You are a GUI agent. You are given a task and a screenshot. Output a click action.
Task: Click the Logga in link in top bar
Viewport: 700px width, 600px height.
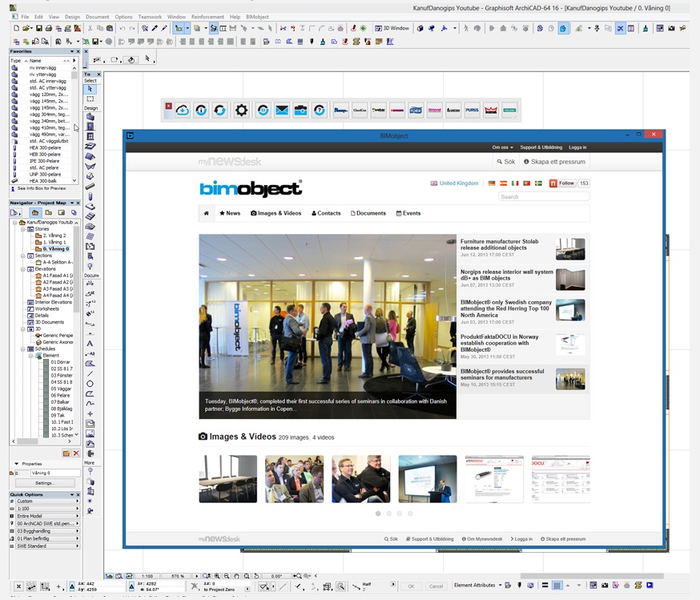(x=577, y=147)
